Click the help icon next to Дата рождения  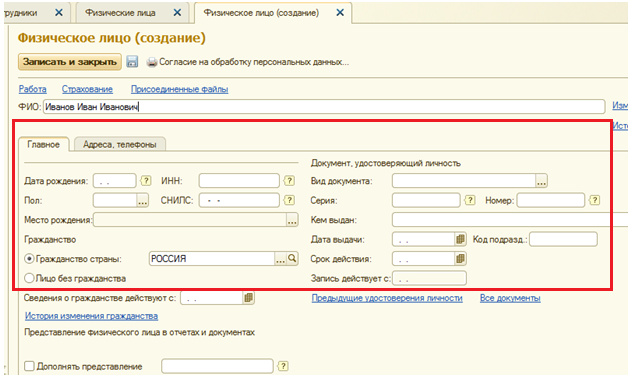point(146,181)
